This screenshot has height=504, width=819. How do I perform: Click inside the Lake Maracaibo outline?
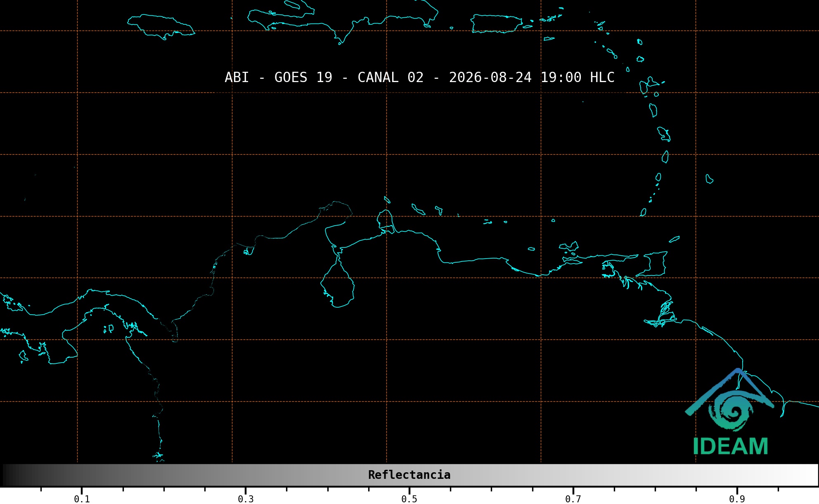338,285
